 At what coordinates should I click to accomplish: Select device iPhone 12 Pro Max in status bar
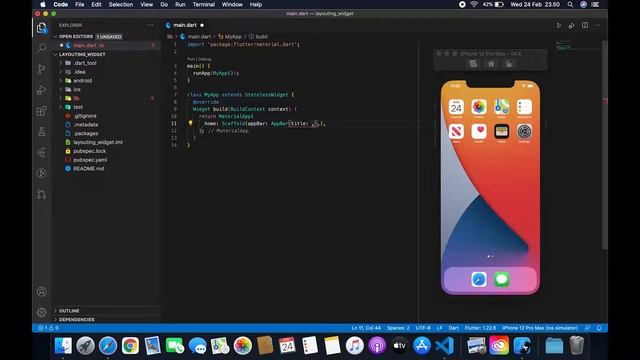tap(540, 328)
